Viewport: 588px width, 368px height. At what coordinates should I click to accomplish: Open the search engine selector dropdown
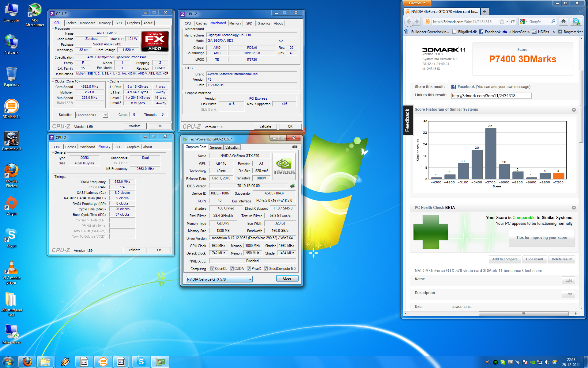tap(523, 21)
